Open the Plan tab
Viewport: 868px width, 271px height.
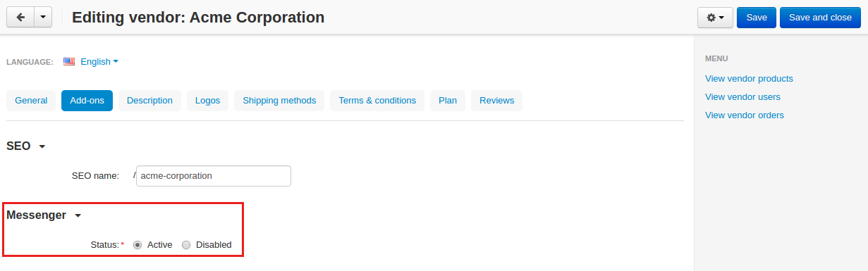(448, 101)
